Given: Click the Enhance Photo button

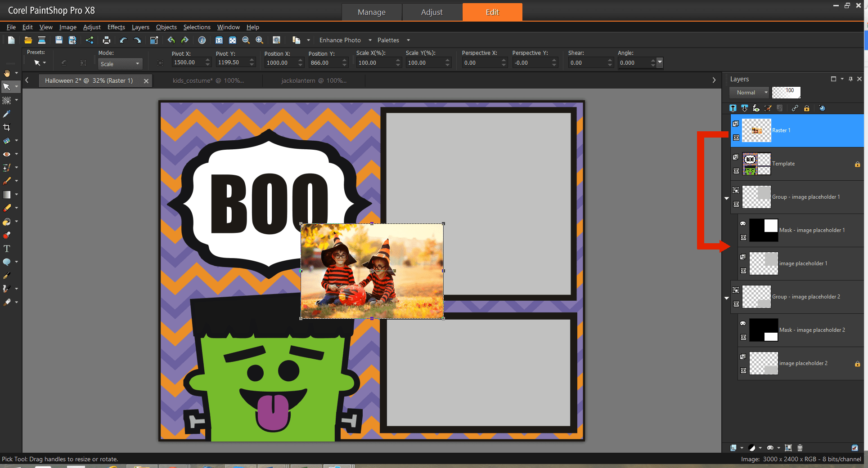Looking at the screenshot, I should pyautogui.click(x=340, y=40).
